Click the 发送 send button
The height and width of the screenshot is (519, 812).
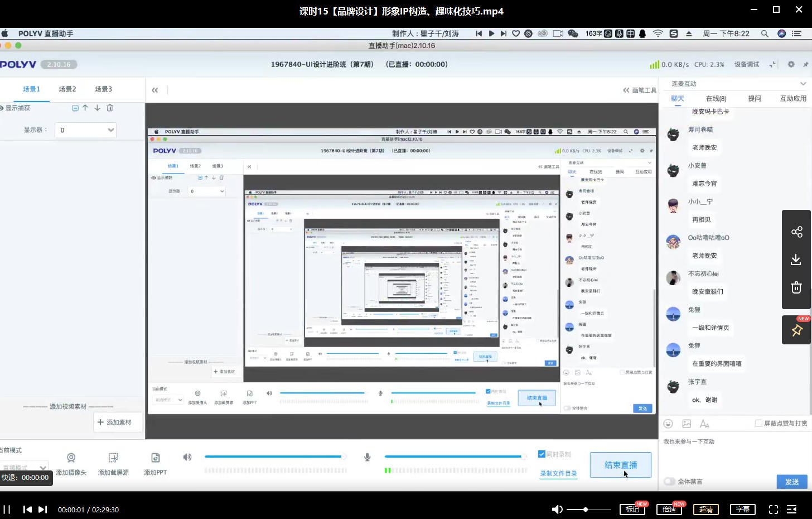coord(791,482)
